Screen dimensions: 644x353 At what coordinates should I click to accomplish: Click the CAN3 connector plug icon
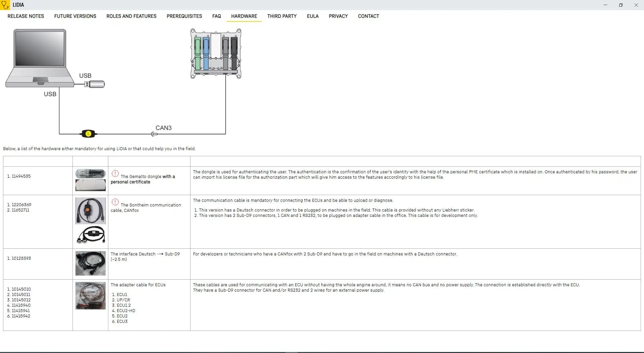(154, 134)
